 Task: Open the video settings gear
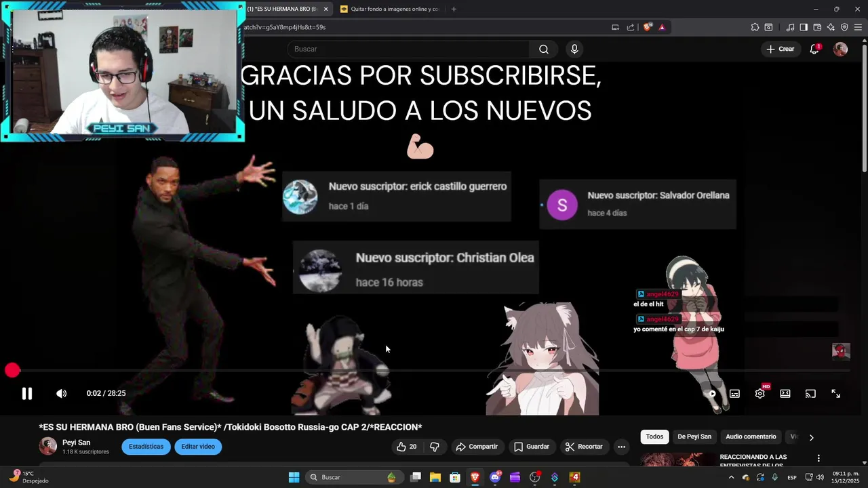pyautogui.click(x=760, y=393)
